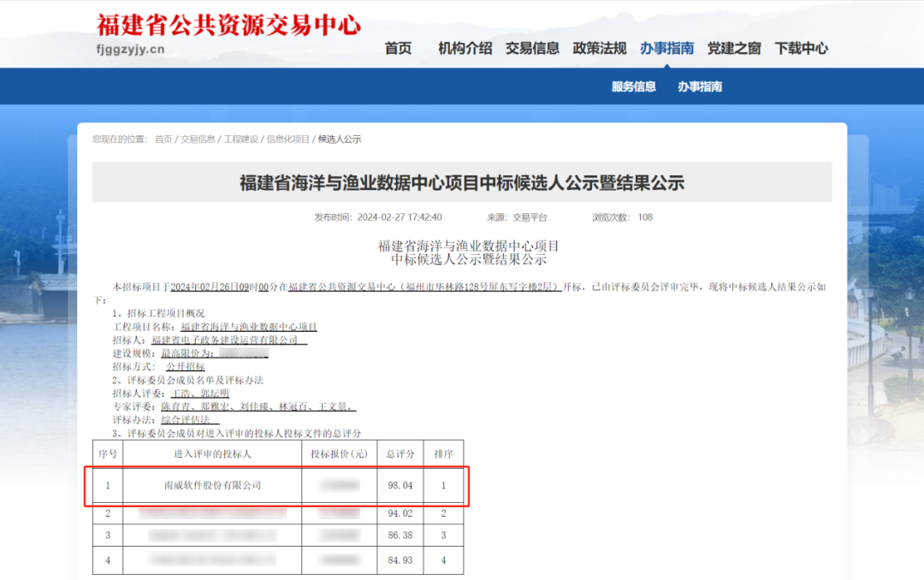
Task: Open the 交易信息 top navigation menu
Action: (x=532, y=49)
